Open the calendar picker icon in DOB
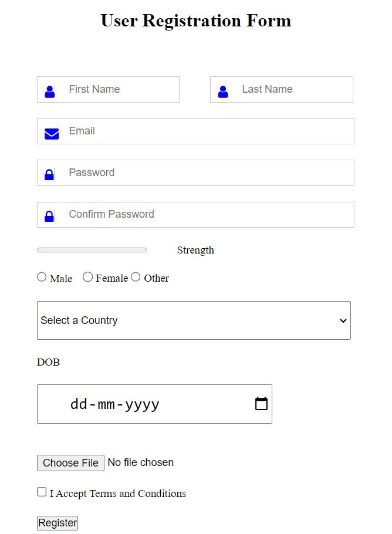The height and width of the screenshot is (534, 392). (261, 404)
